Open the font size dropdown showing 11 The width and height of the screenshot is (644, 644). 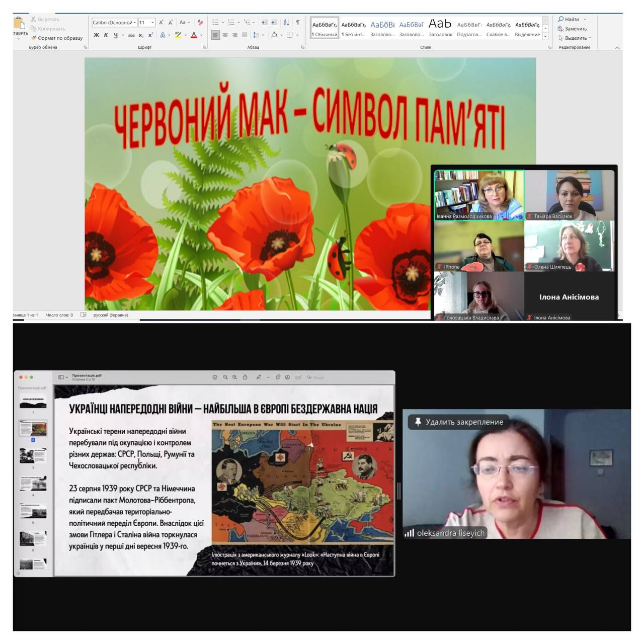(x=153, y=23)
